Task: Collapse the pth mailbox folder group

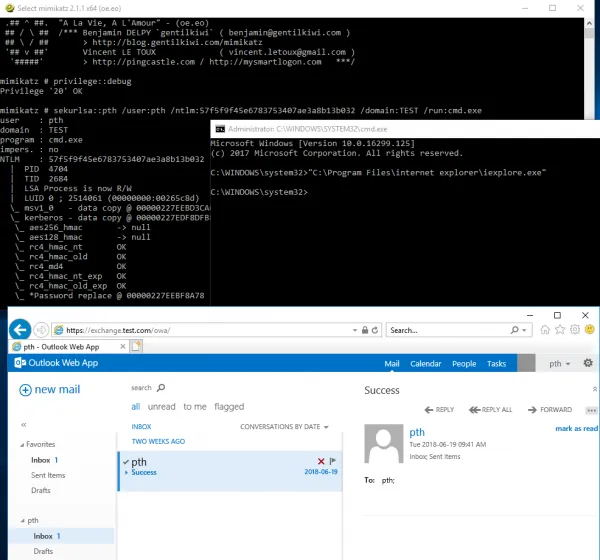Action: click(x=23, y=521)
